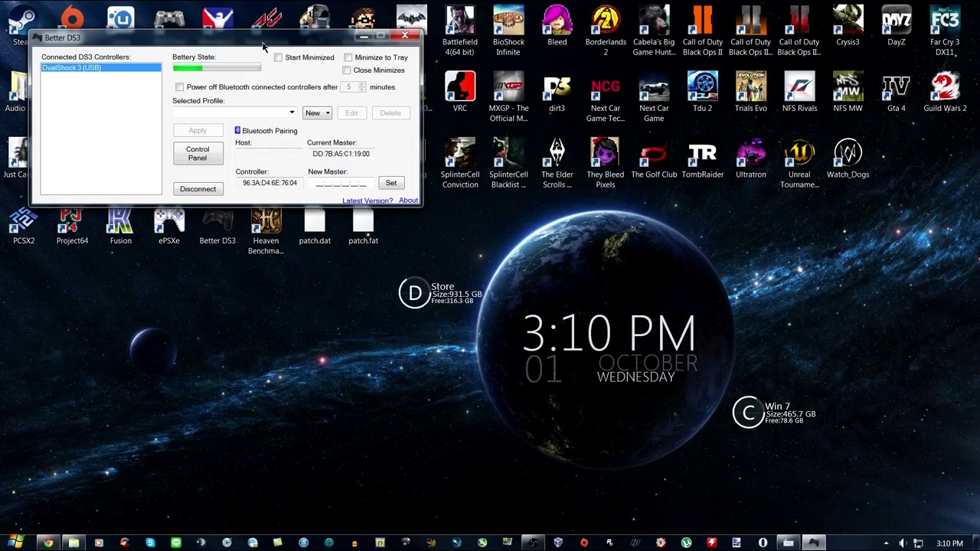Open the Windows Start button

point(15,543)
